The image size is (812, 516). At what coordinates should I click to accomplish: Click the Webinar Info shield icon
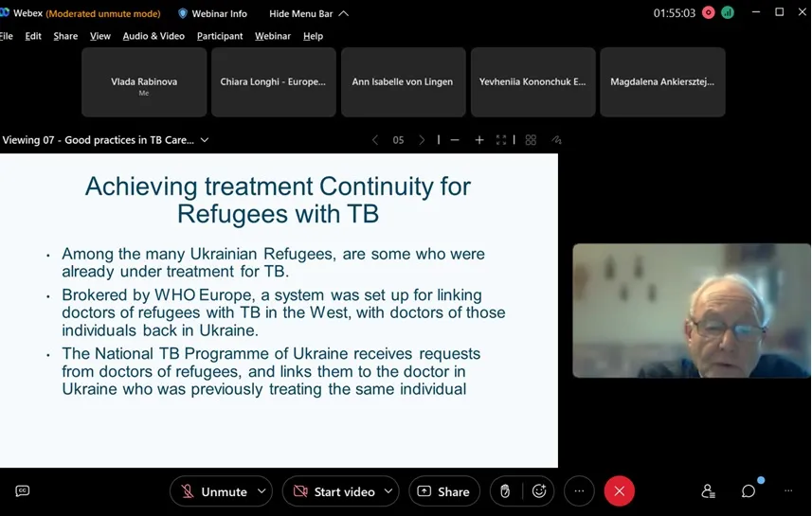click(182, 13)
